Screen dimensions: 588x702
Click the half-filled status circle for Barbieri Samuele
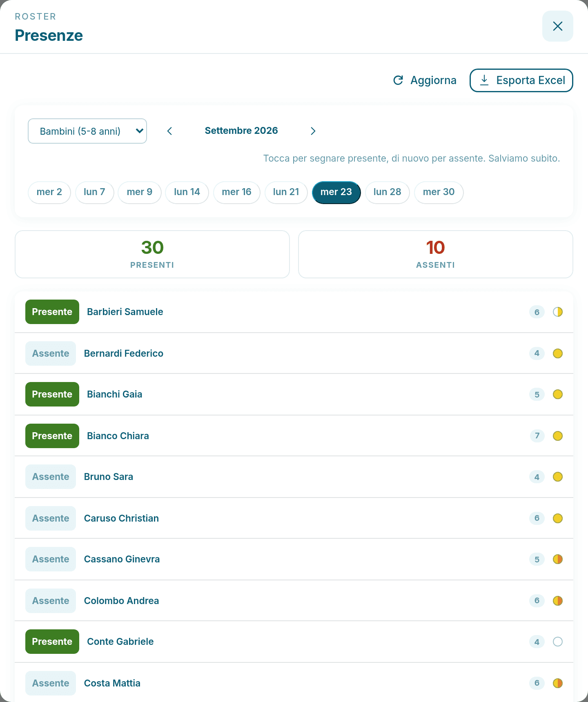click(x=558, y=312)
